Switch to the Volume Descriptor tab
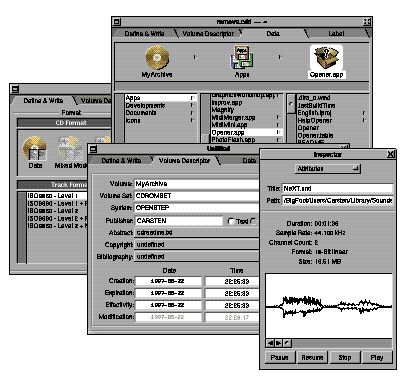 click(x=208, y=34)
